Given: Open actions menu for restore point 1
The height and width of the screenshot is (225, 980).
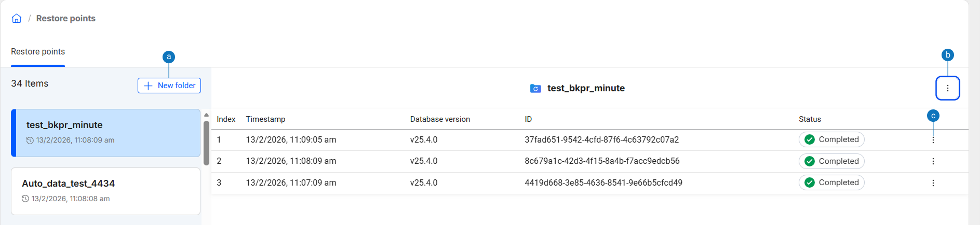Looking at the screenshot, I should (933, 140).
